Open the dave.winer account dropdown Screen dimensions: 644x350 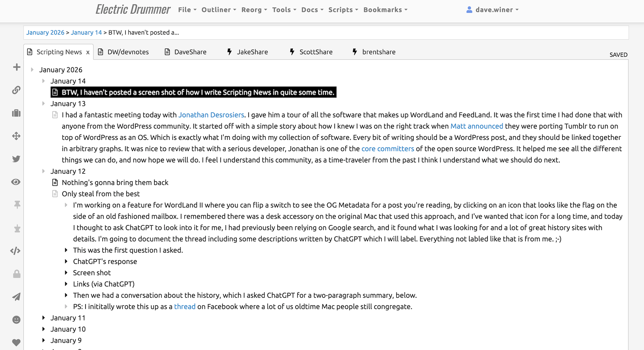[493, 10]
